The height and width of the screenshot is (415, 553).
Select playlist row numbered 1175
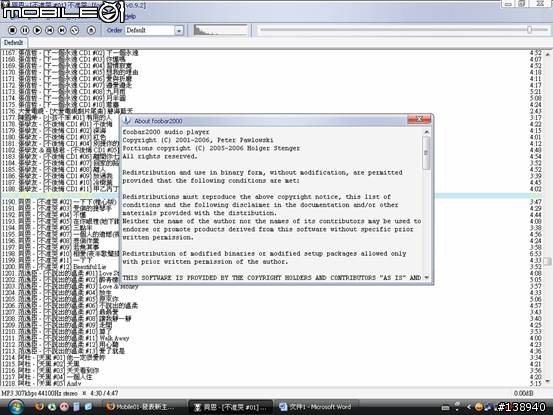[272, 105]
